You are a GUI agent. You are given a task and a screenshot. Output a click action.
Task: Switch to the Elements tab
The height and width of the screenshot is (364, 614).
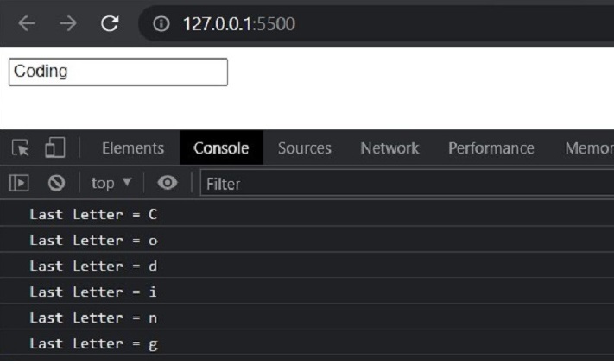tap(133, 148)
